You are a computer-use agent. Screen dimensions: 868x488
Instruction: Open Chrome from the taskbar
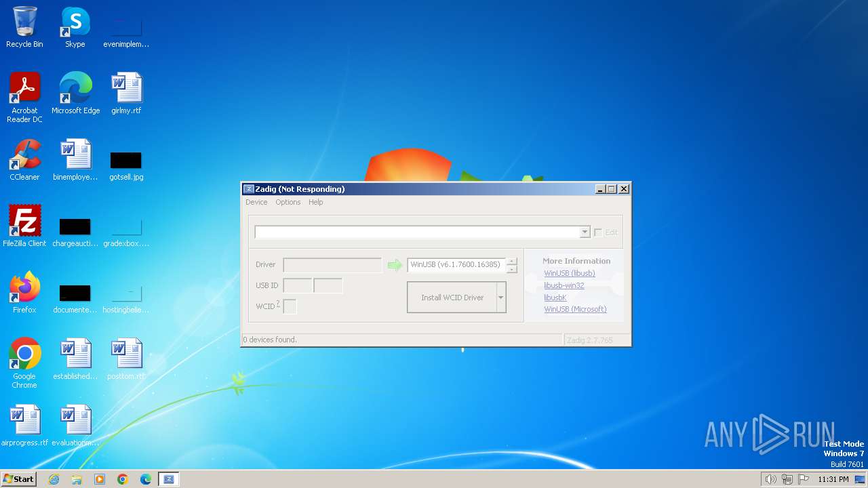click(123, 479)
